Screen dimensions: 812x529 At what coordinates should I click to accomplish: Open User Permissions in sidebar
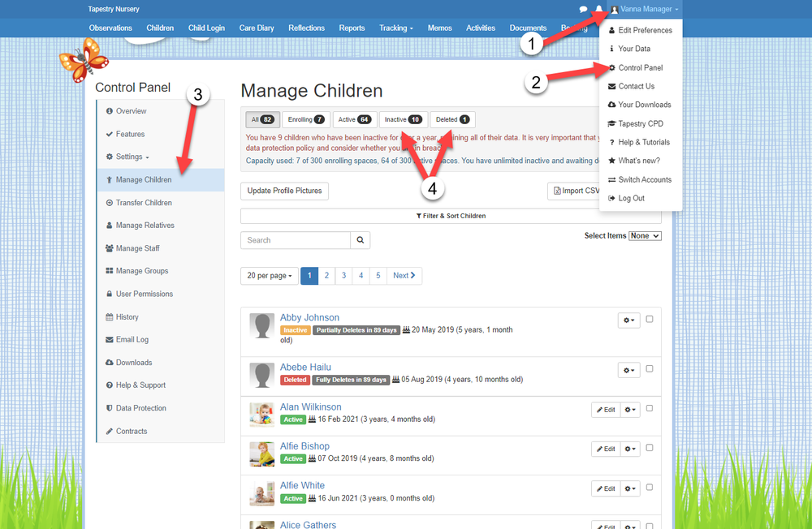point(161,294)
